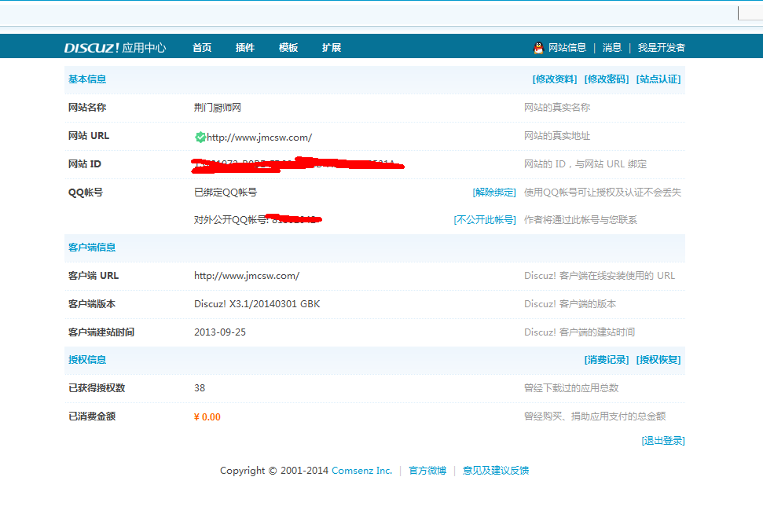Click the website URL http://www.jmcsw.com/ in 基本信息

coord(259,138)
